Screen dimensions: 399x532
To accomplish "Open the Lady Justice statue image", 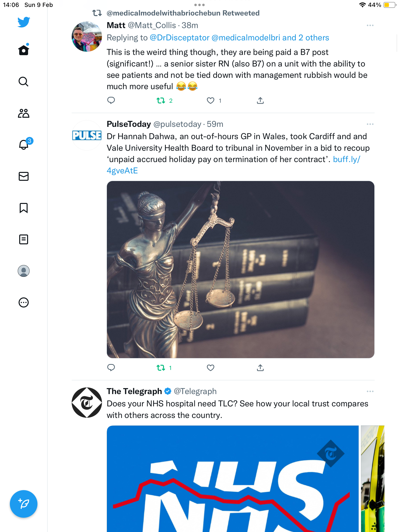I will (241, 269).
